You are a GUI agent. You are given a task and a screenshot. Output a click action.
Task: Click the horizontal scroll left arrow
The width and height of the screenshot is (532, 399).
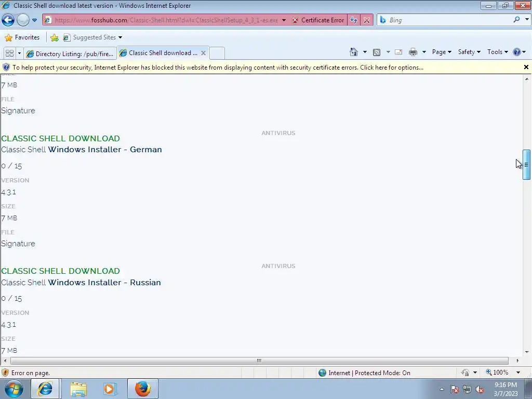pyautogui.click(x=5, y=361)
